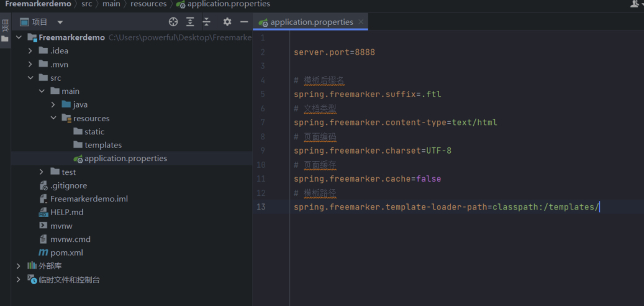This screenshot has height=306, width=644.
Task: Click the java source folder icon
Action: [66, 104]
